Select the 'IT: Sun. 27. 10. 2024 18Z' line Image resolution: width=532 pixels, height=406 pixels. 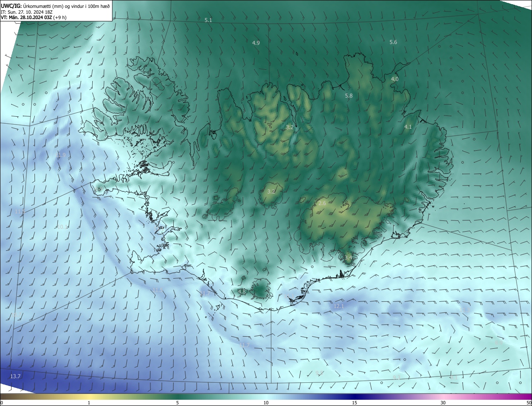point(27,12)
